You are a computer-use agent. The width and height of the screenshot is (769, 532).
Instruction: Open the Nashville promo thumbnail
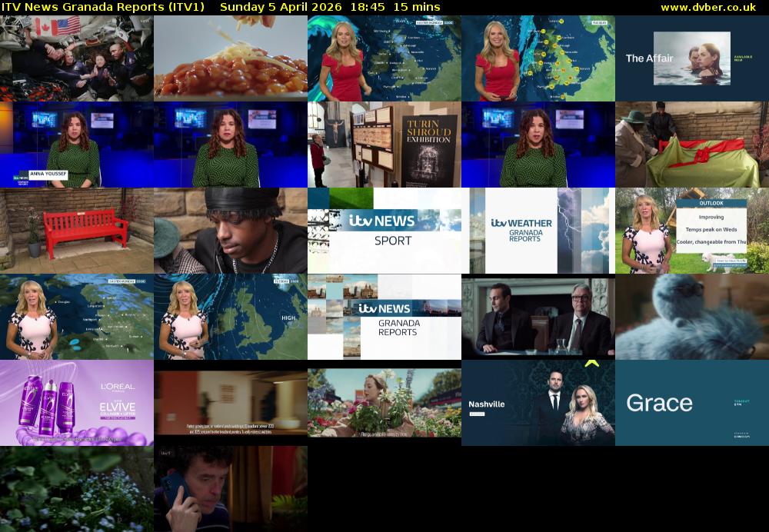(538, 403)
